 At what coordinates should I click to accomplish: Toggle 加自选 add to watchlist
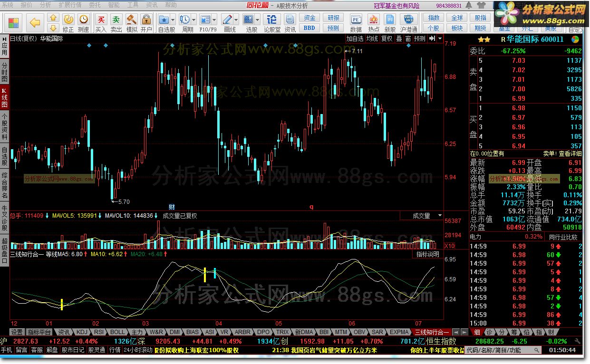pyautogui.click(x=355, y=38)
